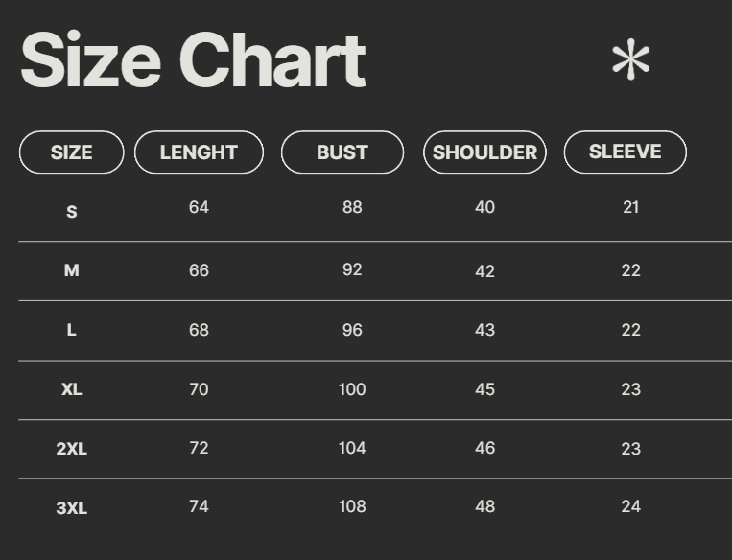Image resolution: width=732 pixels, height=560 pixels.
Task: Click the shoulder value 48
Action: pyautogui.click(x=484, y=506)
